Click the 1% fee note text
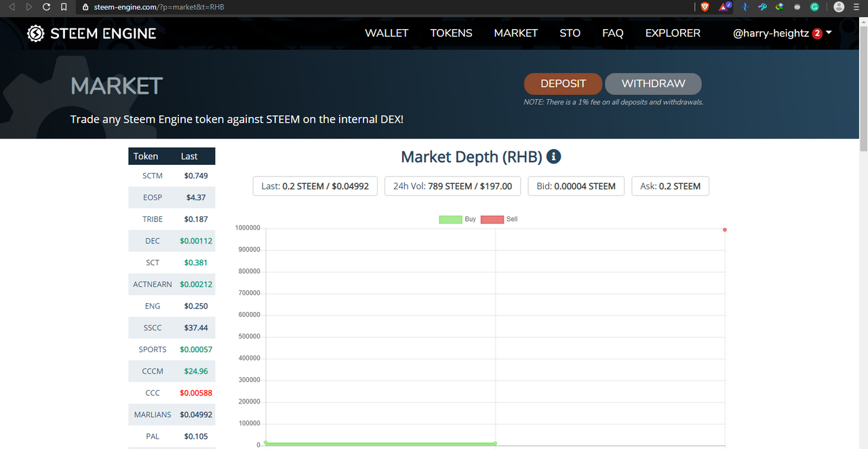The height and width of the screenshot is (449, 868). pyautogui.click(x=613, y=102)
